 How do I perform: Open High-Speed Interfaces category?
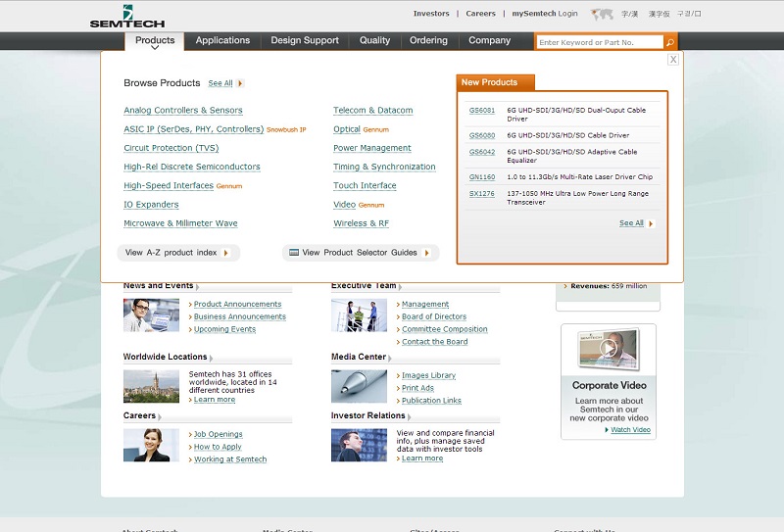(169, 185)
